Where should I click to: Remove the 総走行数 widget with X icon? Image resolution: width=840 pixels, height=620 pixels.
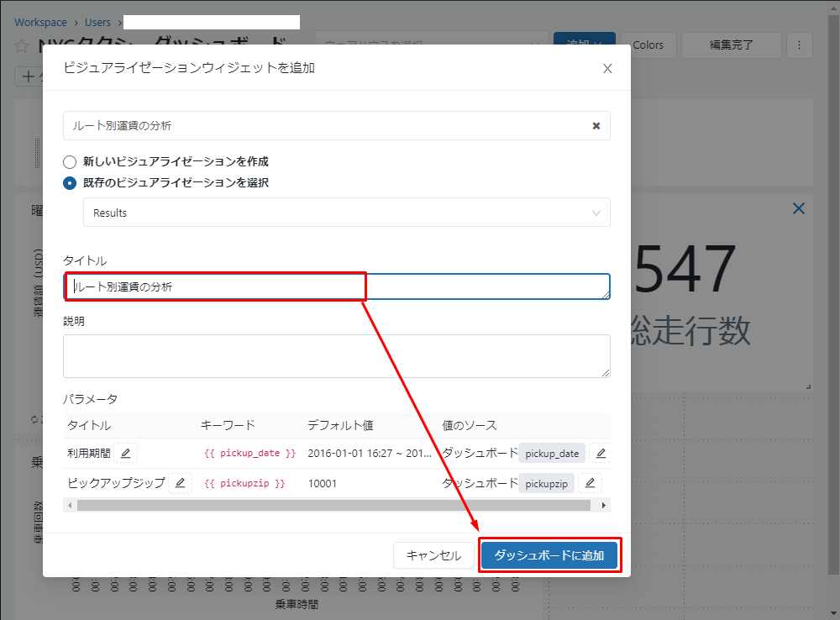(x=799, y=208)
